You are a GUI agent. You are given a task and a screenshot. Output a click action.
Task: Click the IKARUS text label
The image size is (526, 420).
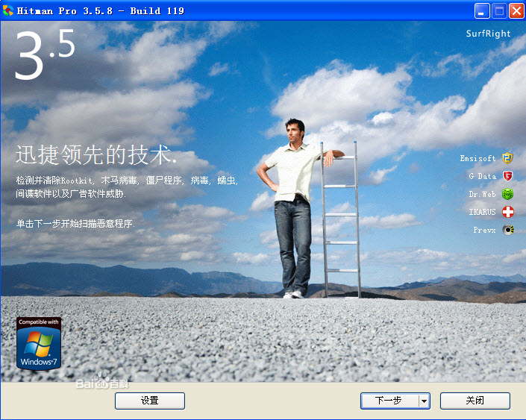pos(482,212)
